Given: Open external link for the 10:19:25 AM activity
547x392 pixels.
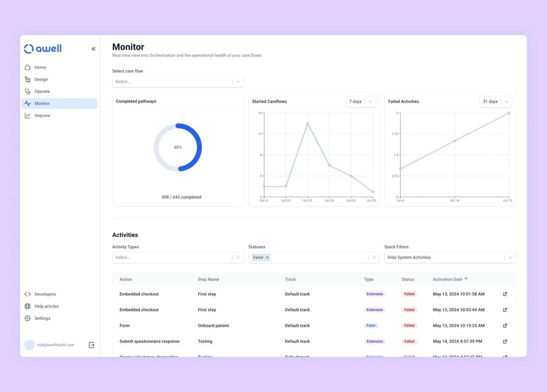Looking at the screenshot, I should 505,326.
